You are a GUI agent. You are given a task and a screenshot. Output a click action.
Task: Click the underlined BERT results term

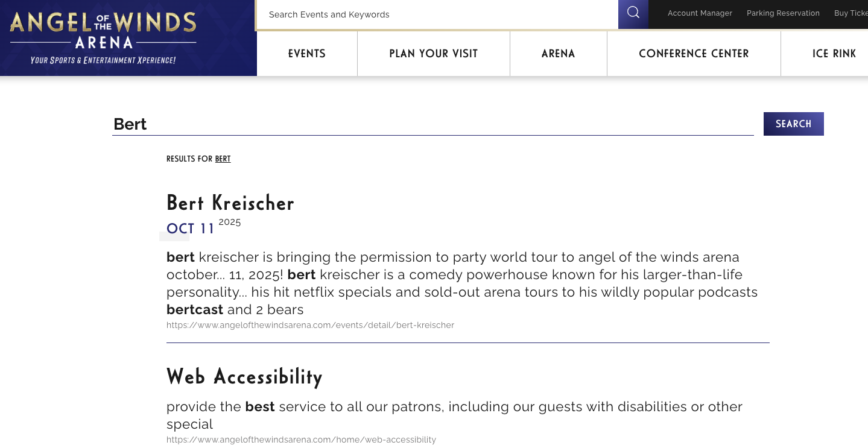(223, 159)
